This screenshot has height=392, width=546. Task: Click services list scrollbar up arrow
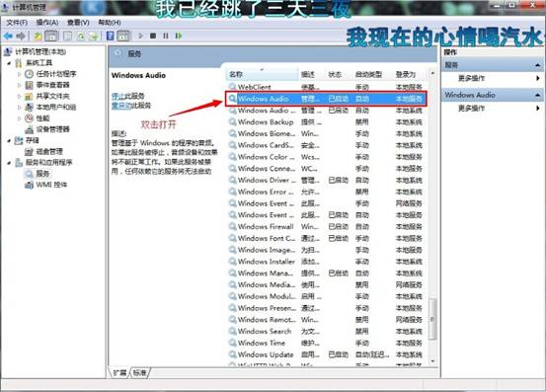pyautogui.click(x=432, y=73)
